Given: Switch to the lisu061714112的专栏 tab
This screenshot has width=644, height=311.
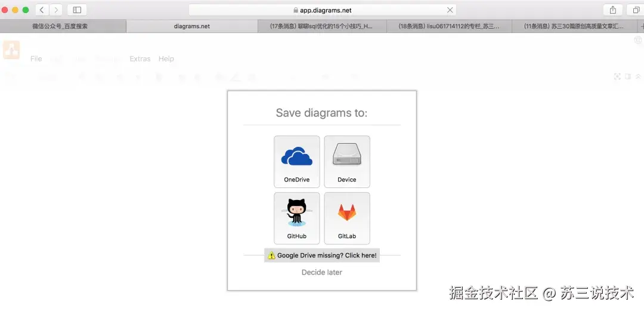Looking at the screenshot, I should [x=450, y=26].
